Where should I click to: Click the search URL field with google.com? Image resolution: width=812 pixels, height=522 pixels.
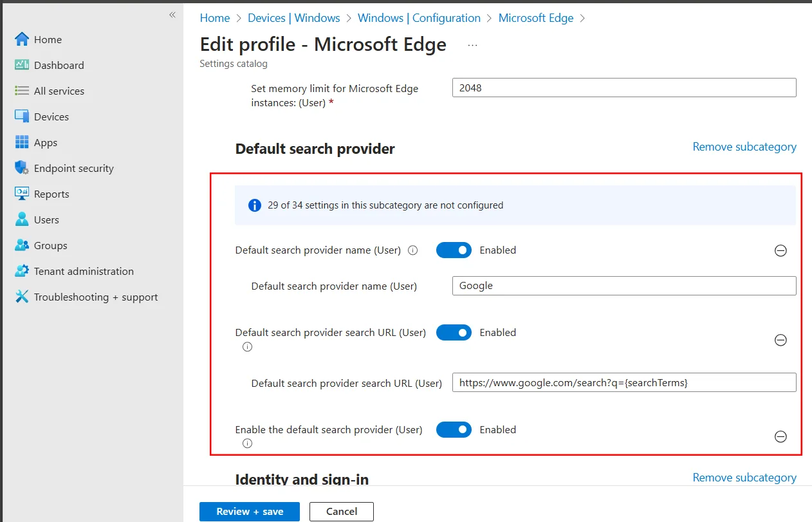[x=624, y=382]
